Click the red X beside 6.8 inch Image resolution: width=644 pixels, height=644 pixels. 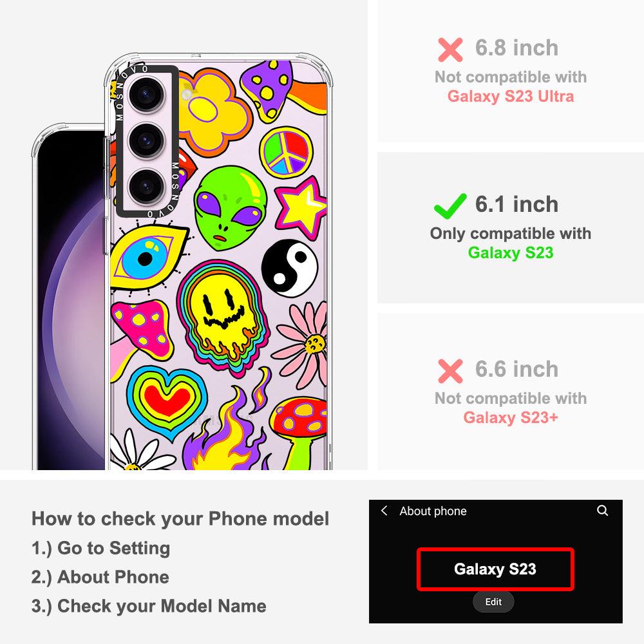click(450, 50)
